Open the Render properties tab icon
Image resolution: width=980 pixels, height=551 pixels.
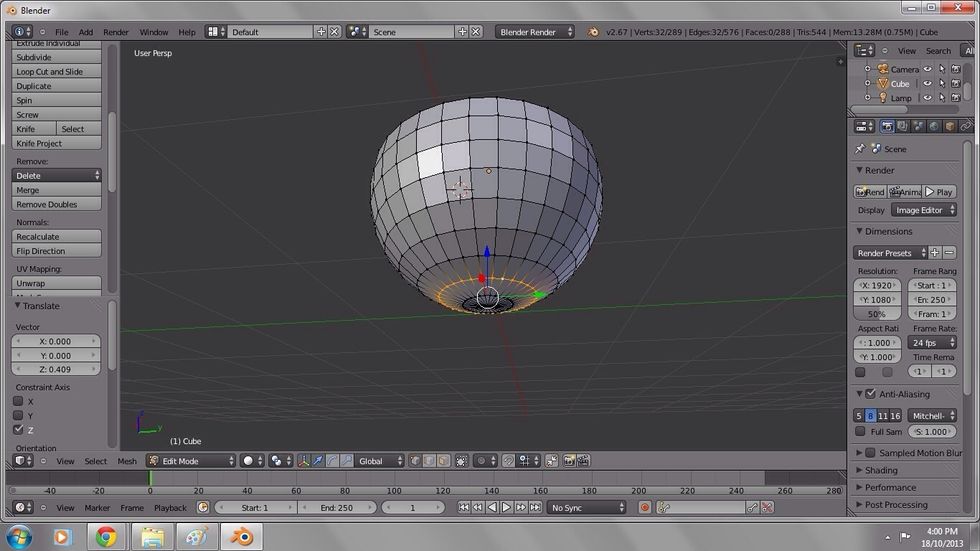pos(887,127)
